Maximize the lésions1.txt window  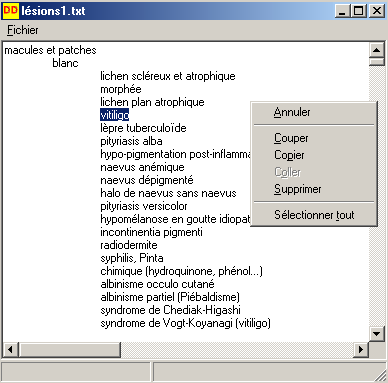[x=359, y=11]
